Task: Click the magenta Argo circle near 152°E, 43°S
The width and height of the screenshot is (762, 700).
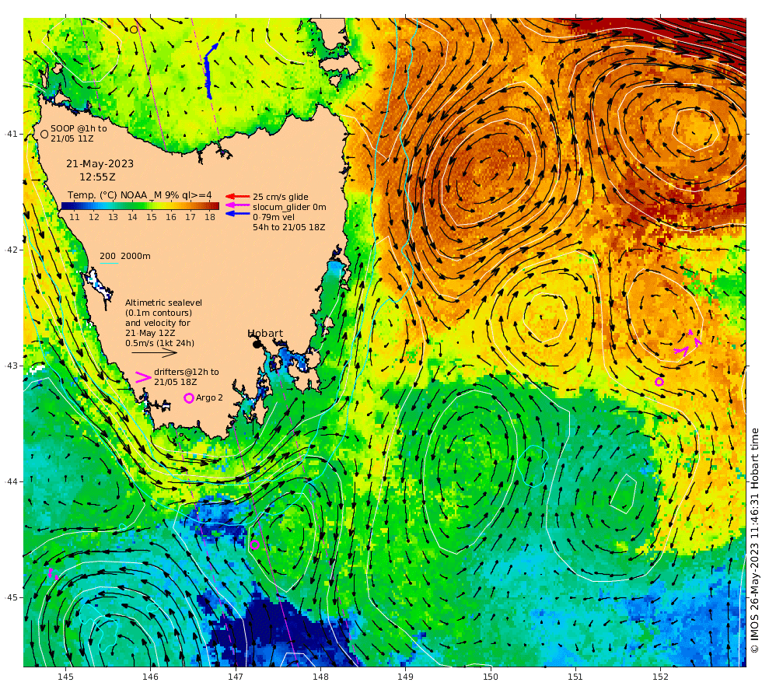Action: click(x=659, y=382)
